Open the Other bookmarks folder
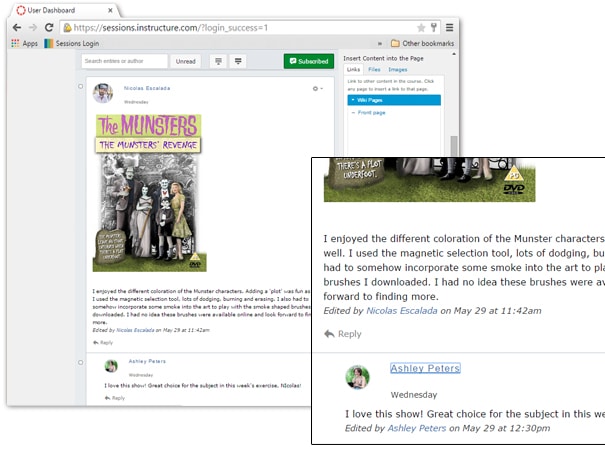 (x=422, y=43)
